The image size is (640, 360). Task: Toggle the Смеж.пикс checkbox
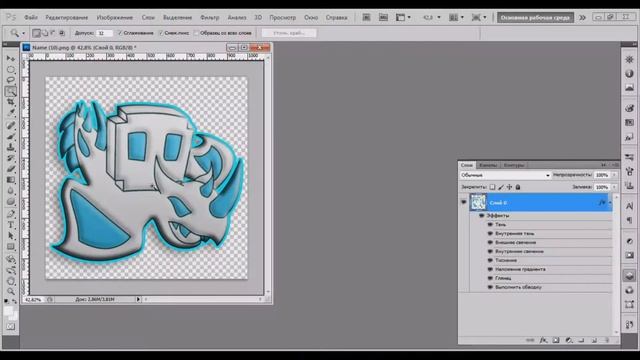click(x=161, y=33)
